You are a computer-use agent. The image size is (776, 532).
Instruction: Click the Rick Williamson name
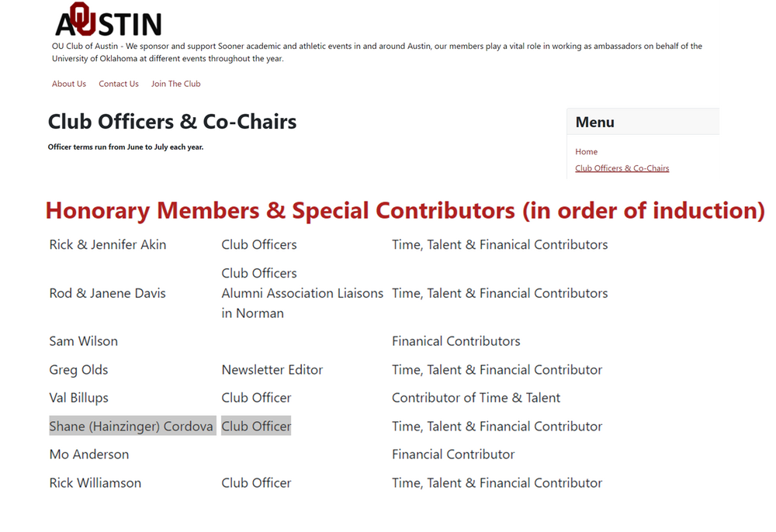(x=95, y=483)
